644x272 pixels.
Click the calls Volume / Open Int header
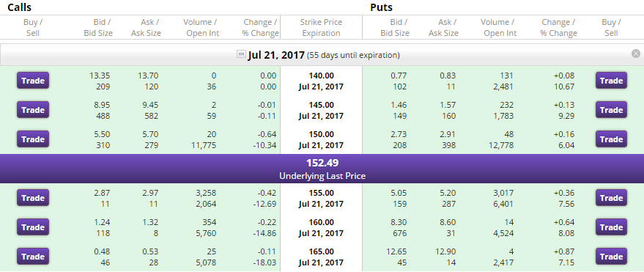point(203,28)
